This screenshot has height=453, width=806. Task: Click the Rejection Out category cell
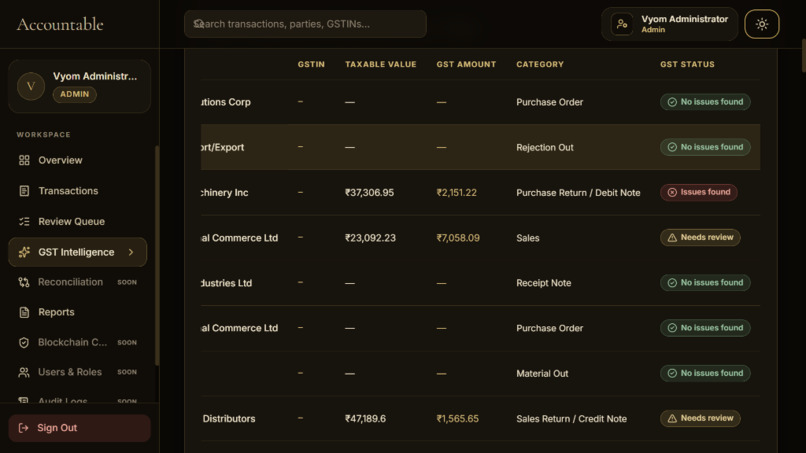(x=545, y=148)
